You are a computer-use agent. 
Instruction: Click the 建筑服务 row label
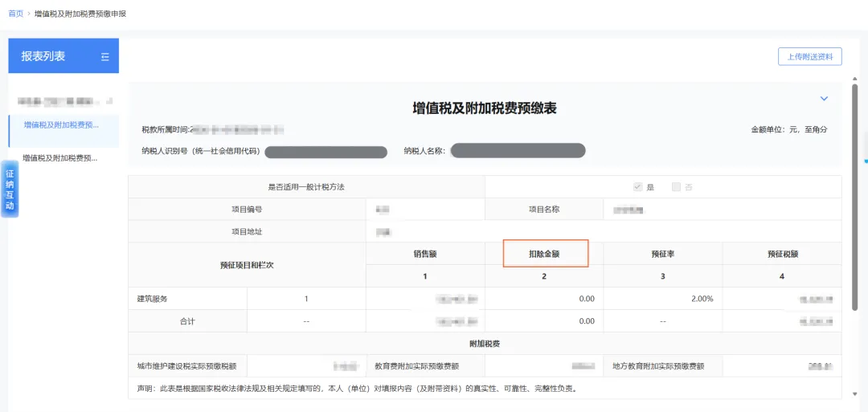pos(152,299)
